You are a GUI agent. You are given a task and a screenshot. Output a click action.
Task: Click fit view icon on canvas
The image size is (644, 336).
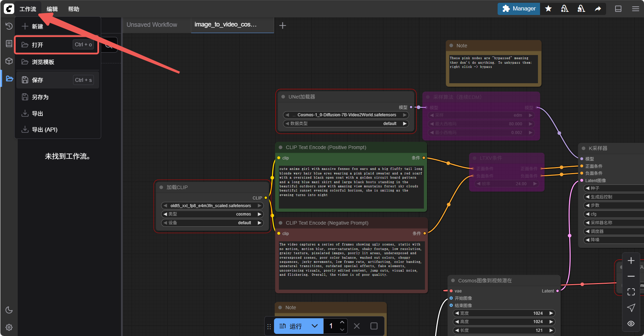coord(631,292)
